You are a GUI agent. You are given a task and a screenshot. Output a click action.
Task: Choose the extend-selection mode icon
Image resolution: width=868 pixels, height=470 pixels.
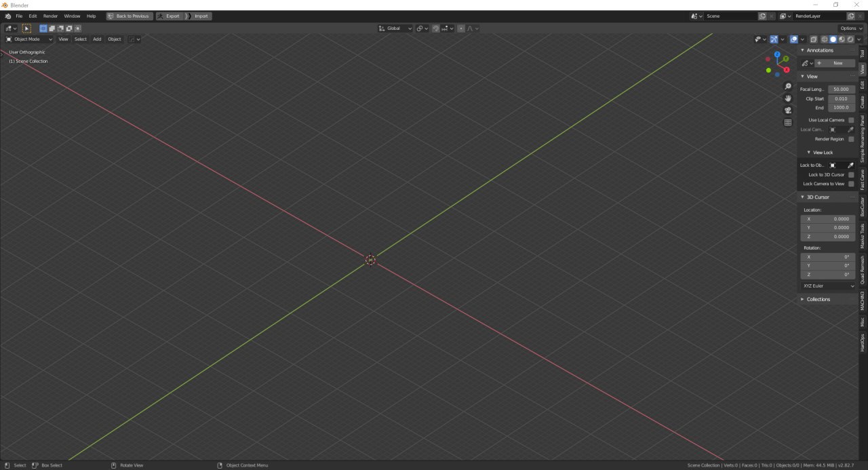(52, 28)
